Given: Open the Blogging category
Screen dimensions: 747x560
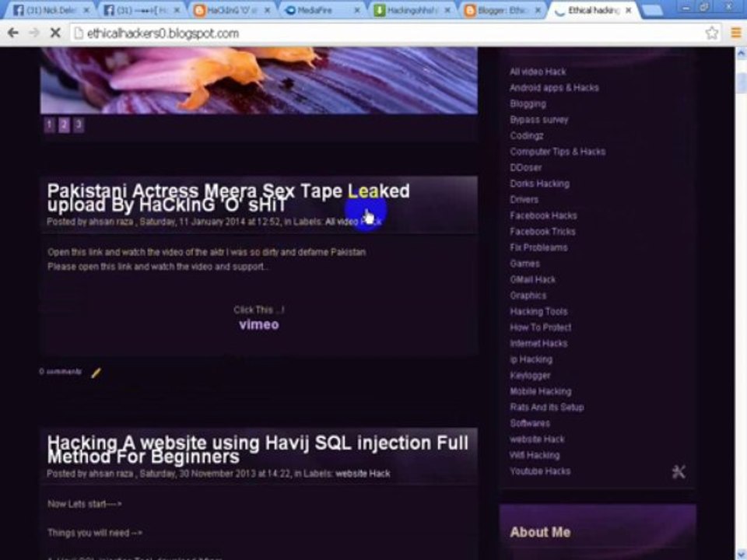Looking at the screenshot, I should pos(528,103).
